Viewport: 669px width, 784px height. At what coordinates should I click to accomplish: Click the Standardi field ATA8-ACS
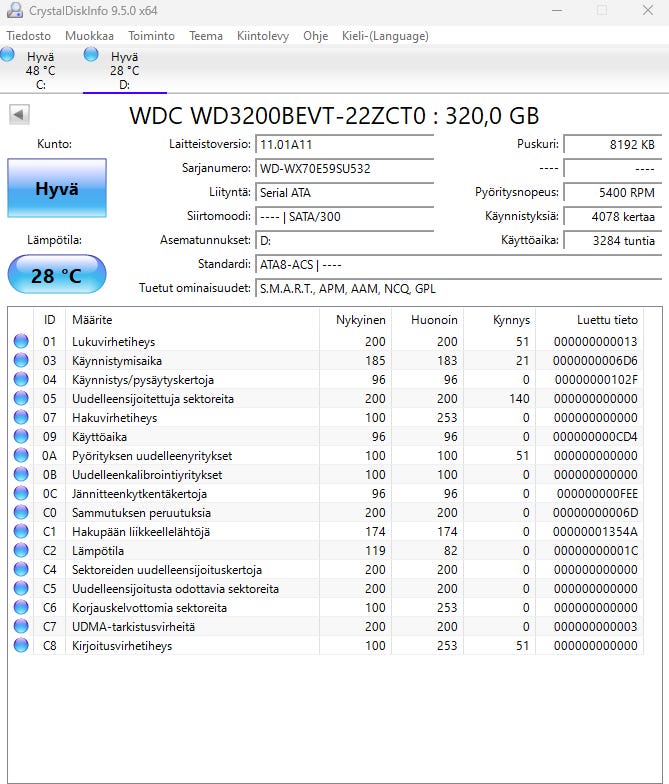[458, 264]
